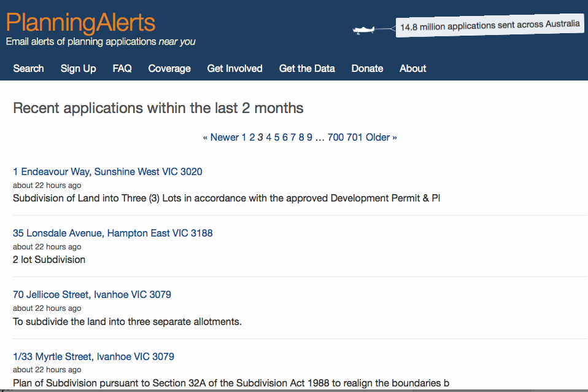Open 1/33 Myrtle Street, Ivanhoe application
Viewport: 588px width, 392px height.
pos(93,356)
